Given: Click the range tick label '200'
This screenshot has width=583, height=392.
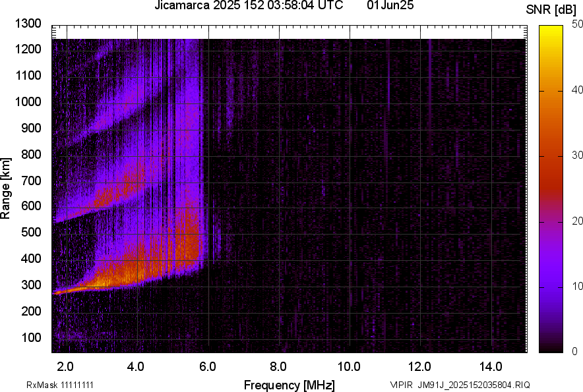Looking at the screenshot, I should (x=31, y=311).
